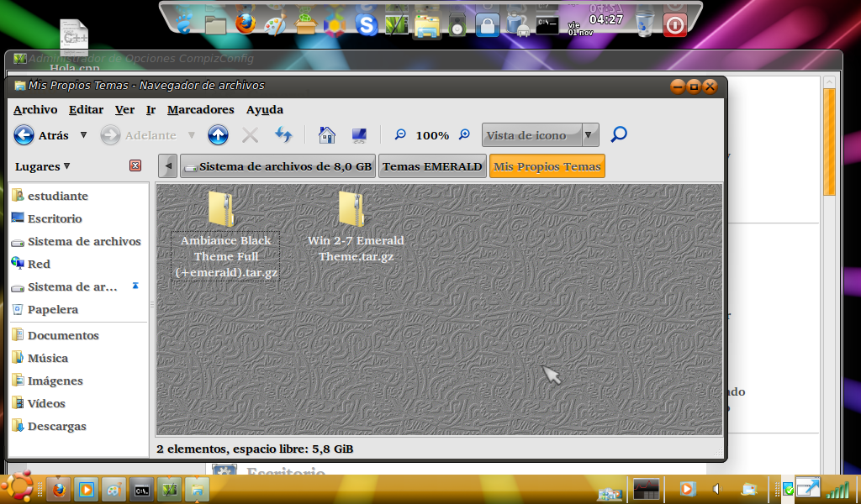Switch to Firefox in bottom taskbar
Image resolution: width=861 pixels, height=504 pixels.
pyautogui.click(x=59, y=489)
